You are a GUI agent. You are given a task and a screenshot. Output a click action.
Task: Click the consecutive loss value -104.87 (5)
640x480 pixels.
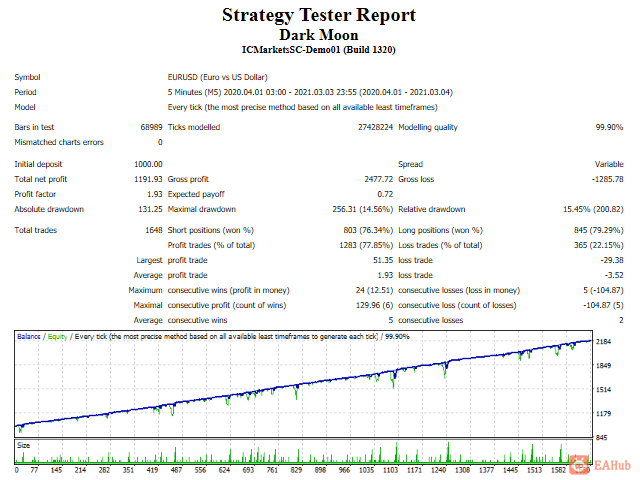click(x=603, y=305)
